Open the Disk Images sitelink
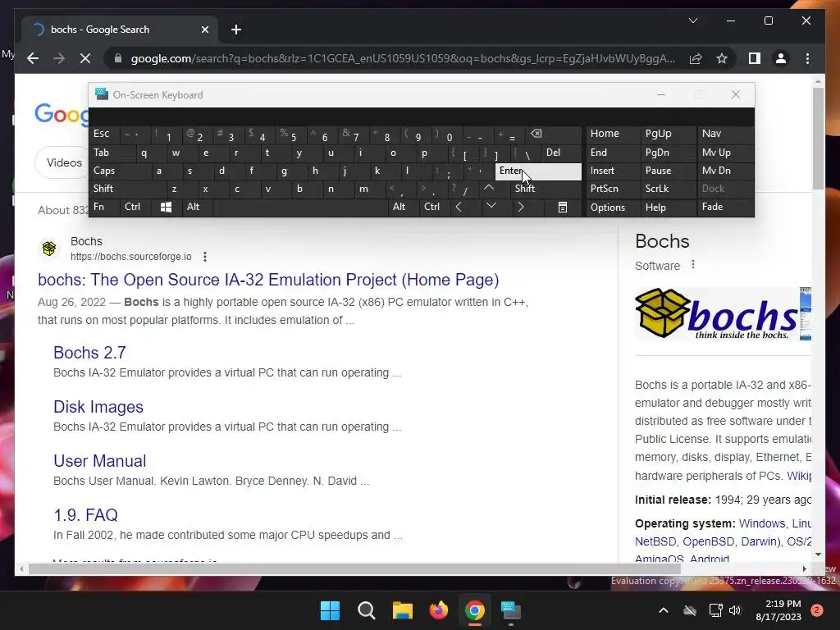 pos(98,407)
